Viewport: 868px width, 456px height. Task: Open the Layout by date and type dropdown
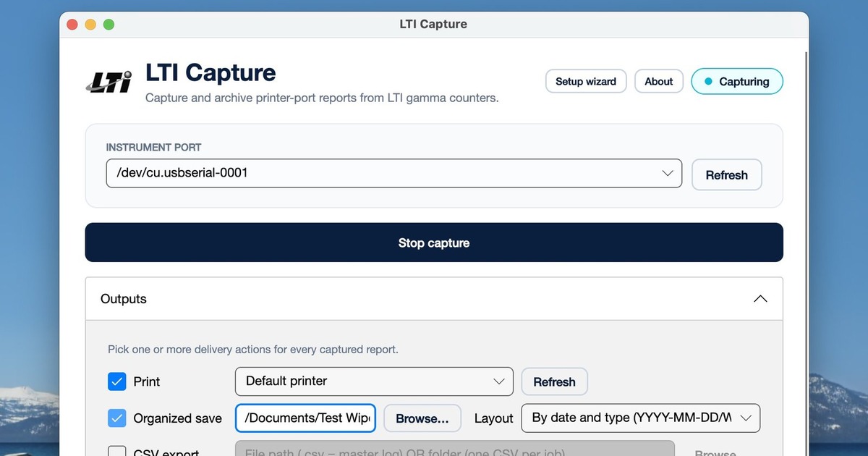(x=641, y=418)
